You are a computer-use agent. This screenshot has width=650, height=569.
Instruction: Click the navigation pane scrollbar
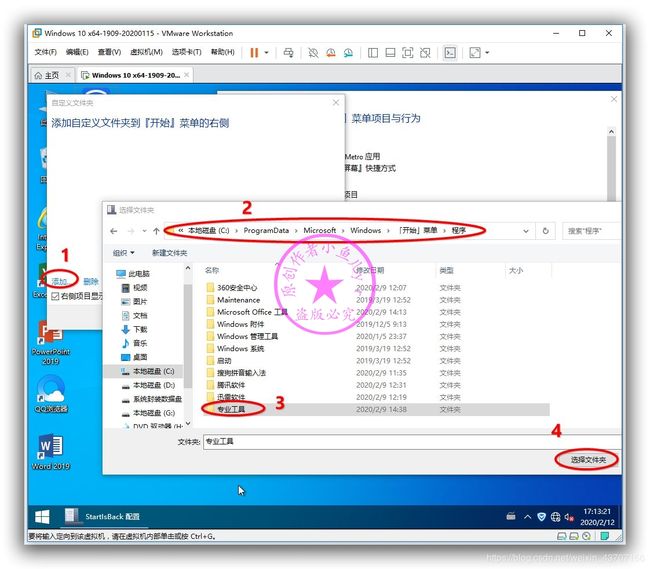(188, 336)
